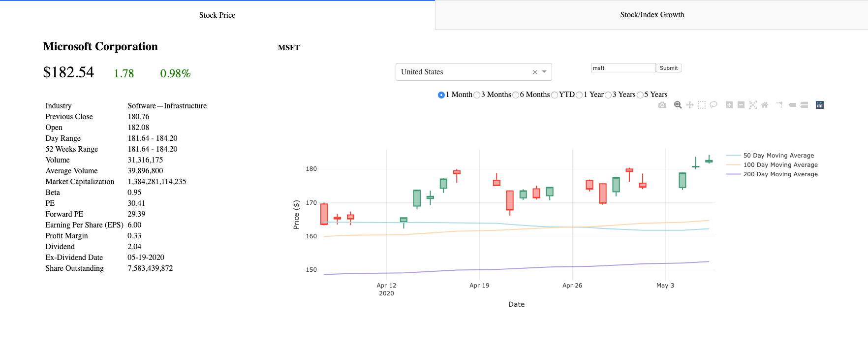Click the Apr 19 date axis label
Screen dimensions: 868x355
point(479,286)
